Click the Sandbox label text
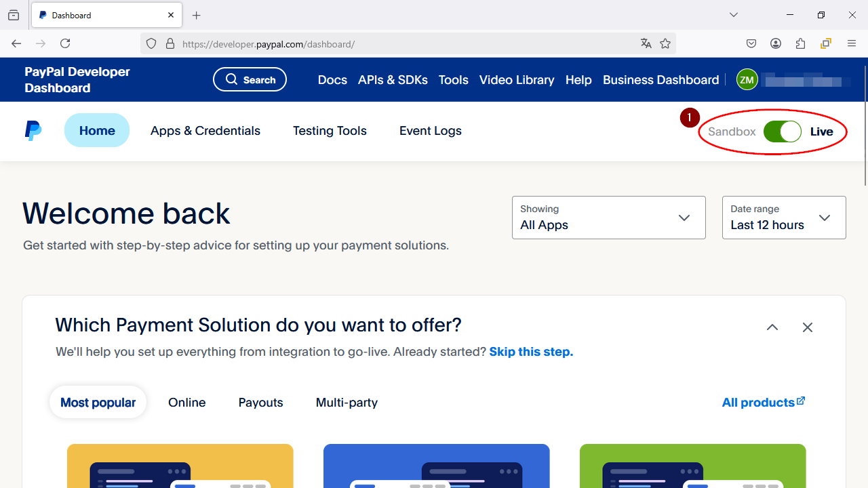This screenshot has width=868, height=488. click(732, 131)
